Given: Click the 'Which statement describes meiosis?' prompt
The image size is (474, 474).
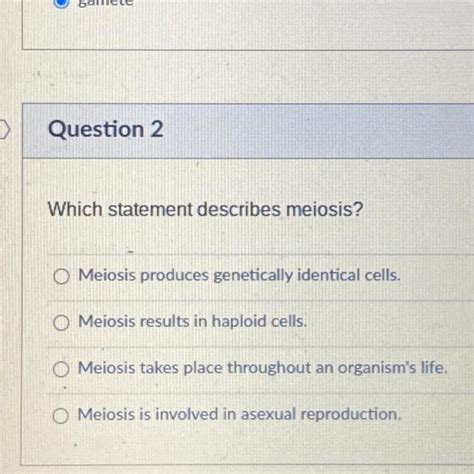Looking at the screenshot, I should click(205, 209).
